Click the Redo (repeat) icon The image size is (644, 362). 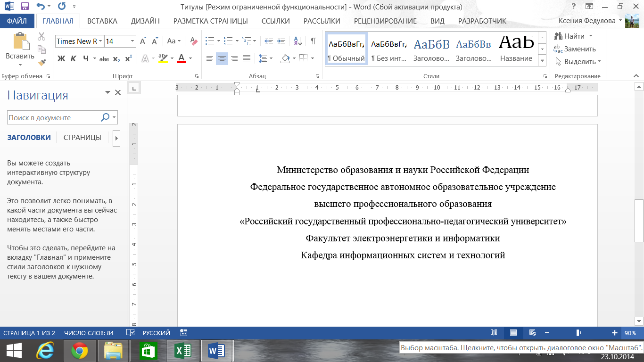[62, 7]
